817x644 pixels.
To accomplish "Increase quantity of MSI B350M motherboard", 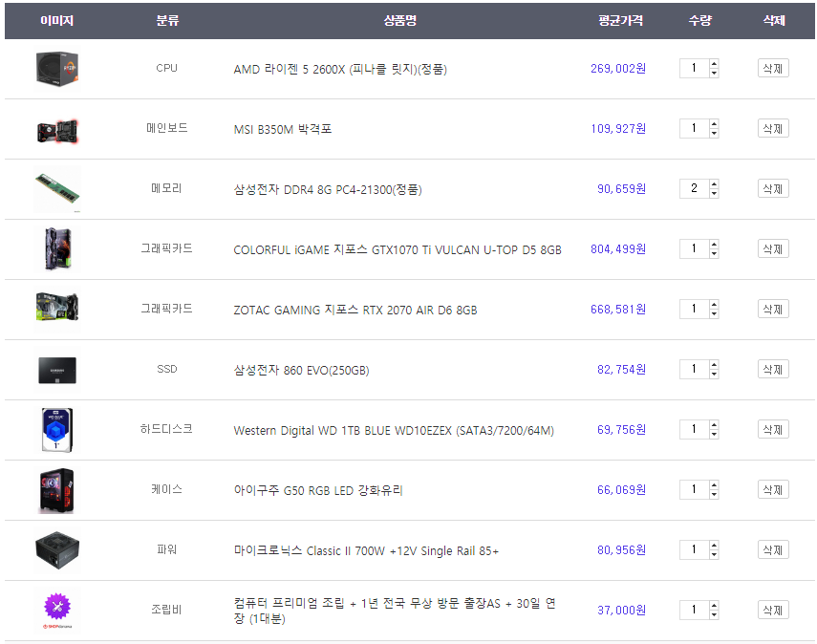I will click(x=714, y=124).
